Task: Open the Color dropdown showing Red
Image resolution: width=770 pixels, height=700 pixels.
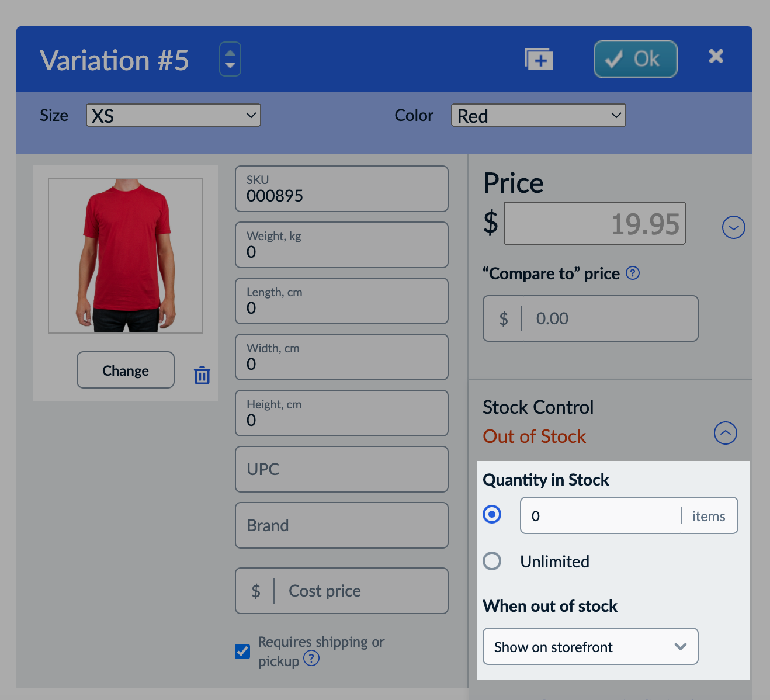Action: click(x=539, y=115)
